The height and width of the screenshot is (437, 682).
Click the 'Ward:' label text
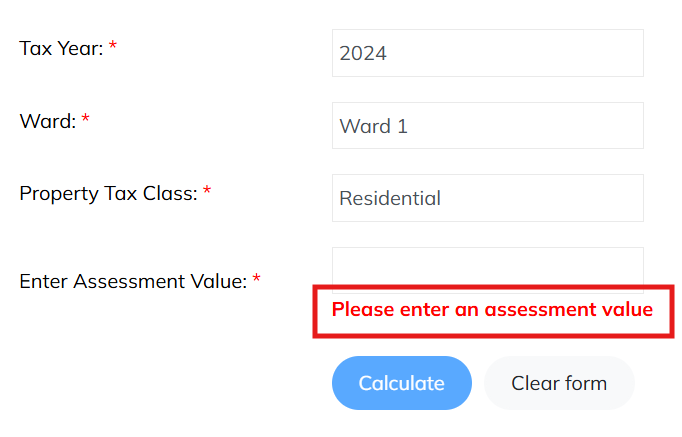[x=48, y=121]
